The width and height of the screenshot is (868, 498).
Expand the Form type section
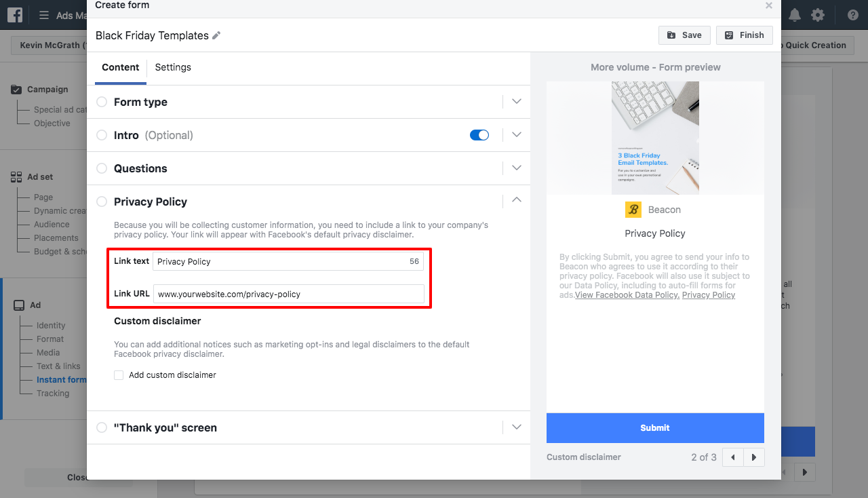click(516, 101)
